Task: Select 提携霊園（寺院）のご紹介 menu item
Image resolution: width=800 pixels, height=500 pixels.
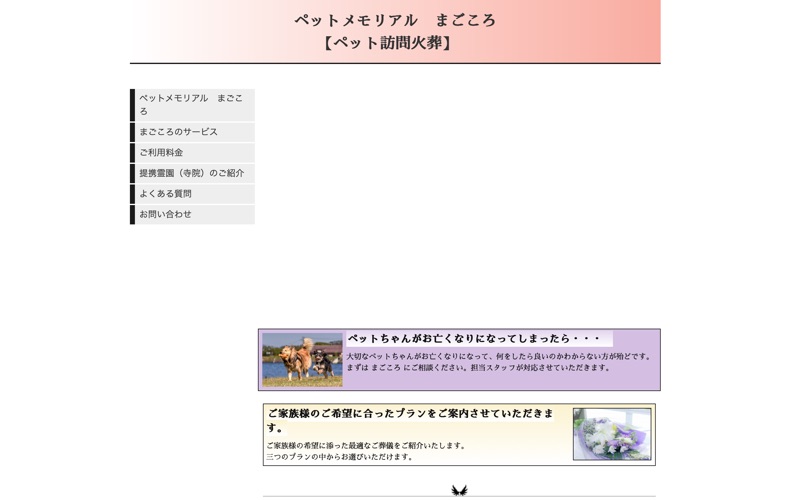Action: 192,173
